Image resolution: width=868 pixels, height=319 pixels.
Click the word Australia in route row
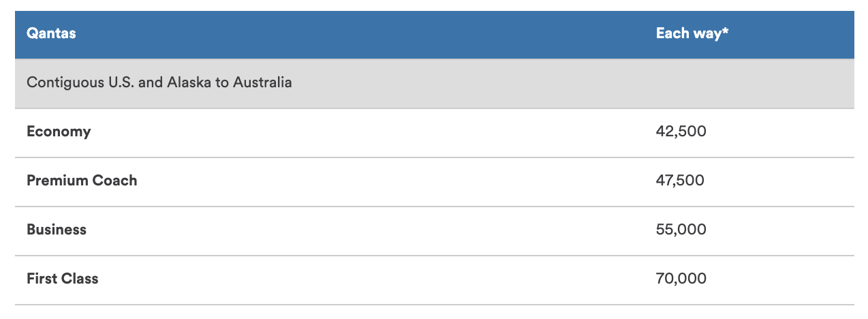click(x=262, y=82)
